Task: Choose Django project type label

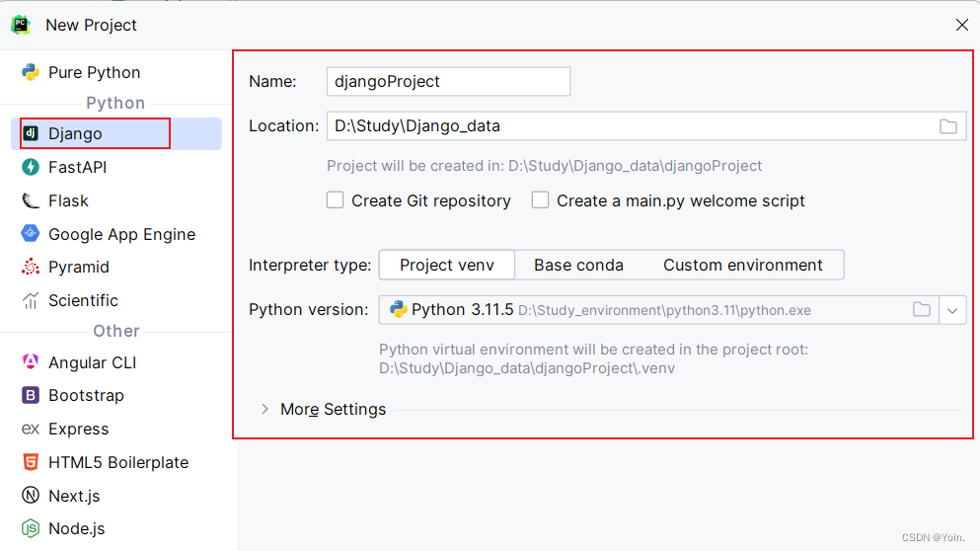Action: (75, 134)
